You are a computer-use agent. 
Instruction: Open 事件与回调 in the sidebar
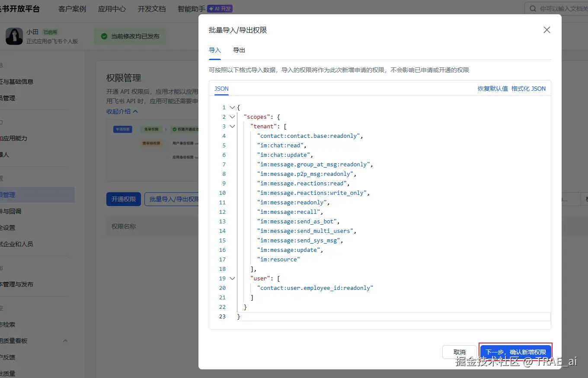pos(11,211)
